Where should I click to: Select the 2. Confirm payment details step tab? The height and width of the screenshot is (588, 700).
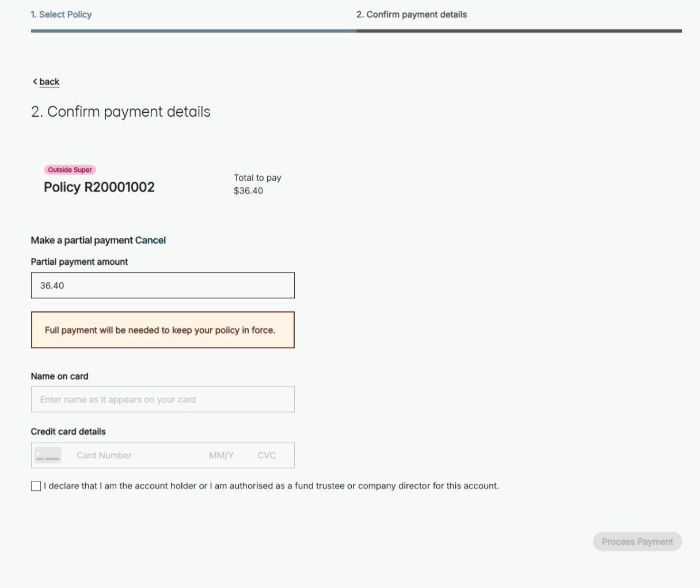point(411,14)
